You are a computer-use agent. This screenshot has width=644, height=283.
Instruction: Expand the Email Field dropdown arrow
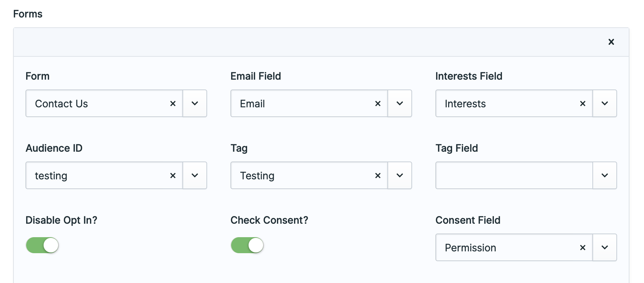(x=400, y=104)
